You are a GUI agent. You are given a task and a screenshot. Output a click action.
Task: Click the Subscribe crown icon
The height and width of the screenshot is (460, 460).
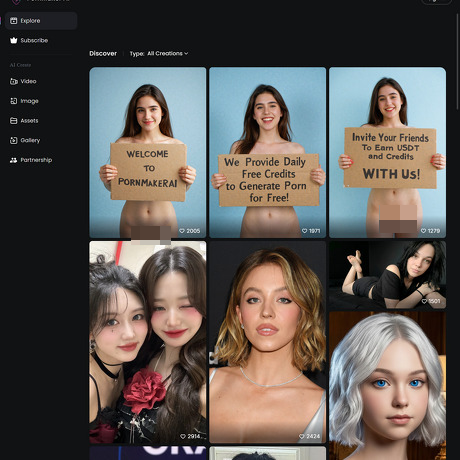[x=13, y=40]
